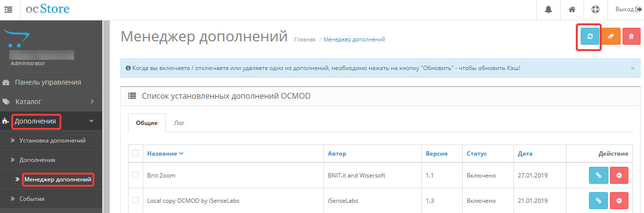Click the opencart cart logo in sidebar
644x213 pixels.
tap(18, 38)
